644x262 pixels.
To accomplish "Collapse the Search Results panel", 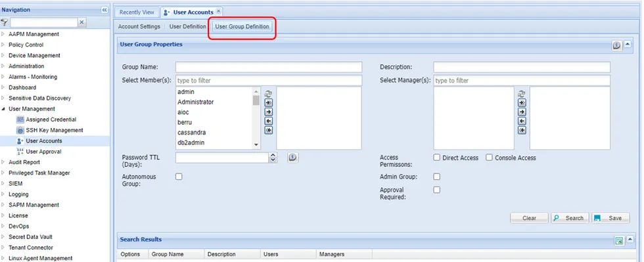I will click(x=630, y=240).
